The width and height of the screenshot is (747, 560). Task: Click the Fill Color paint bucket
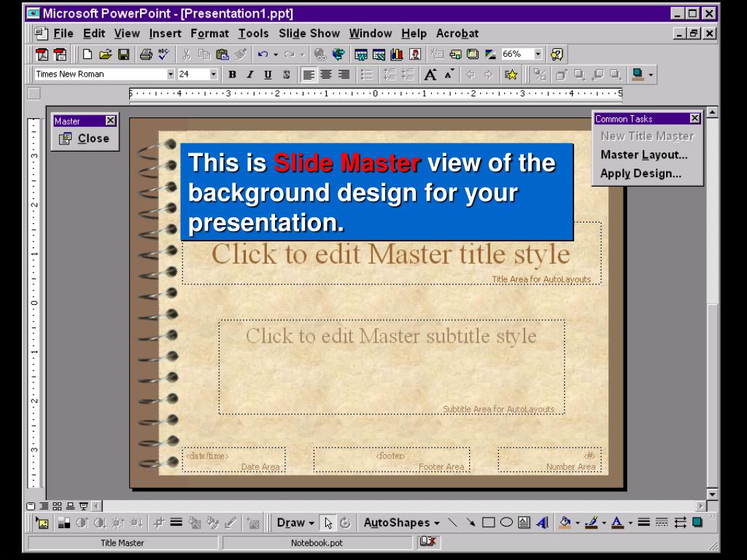pos(565,523)
